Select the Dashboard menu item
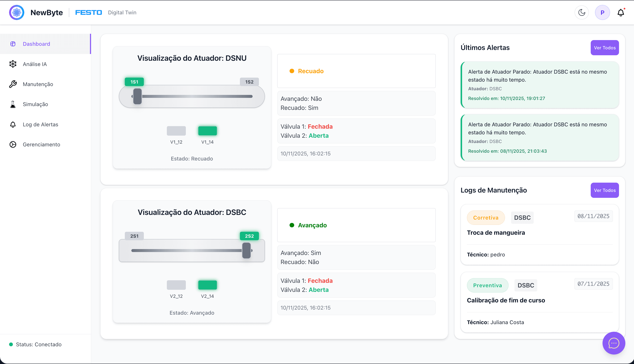Viewport: 634px width, 364px height. tap(36, 44)
